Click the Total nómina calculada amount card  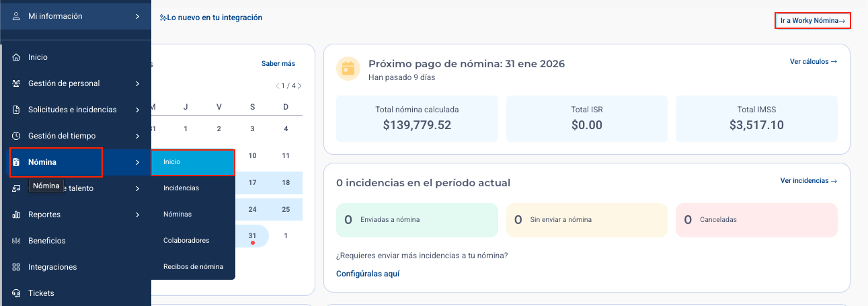click(x=417, y=118)
